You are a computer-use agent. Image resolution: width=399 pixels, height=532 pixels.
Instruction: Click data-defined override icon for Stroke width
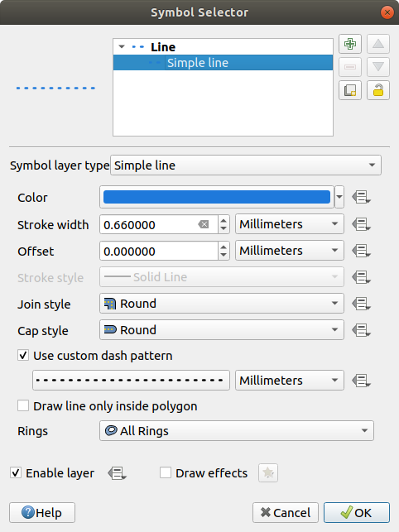[361, 224]
